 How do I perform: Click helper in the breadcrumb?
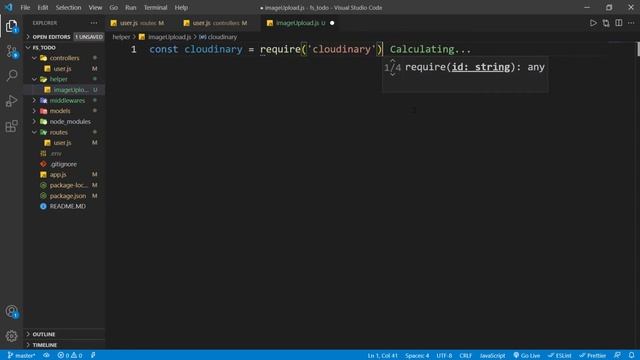pyautogui.click(x=121, y=37)
